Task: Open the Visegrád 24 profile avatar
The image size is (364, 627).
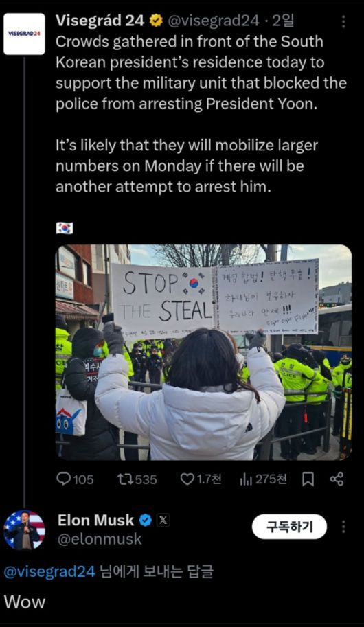Action: coord(25,34)
